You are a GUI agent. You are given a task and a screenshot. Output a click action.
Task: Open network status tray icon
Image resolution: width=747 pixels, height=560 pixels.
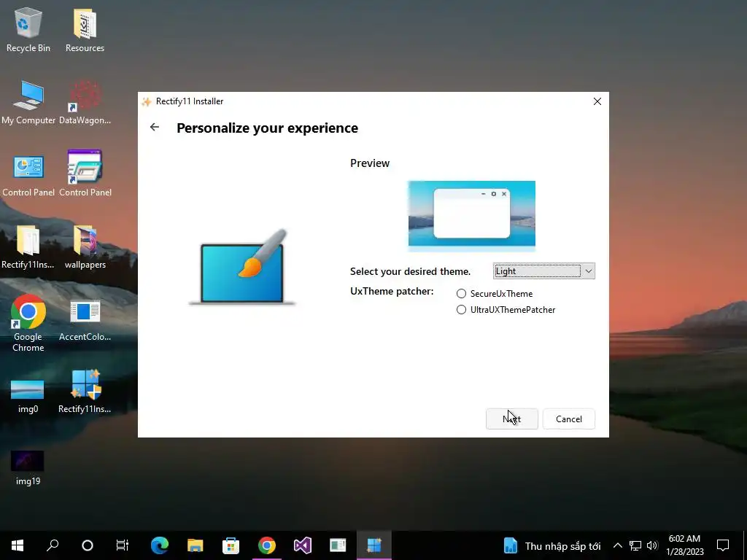(635, 545)
